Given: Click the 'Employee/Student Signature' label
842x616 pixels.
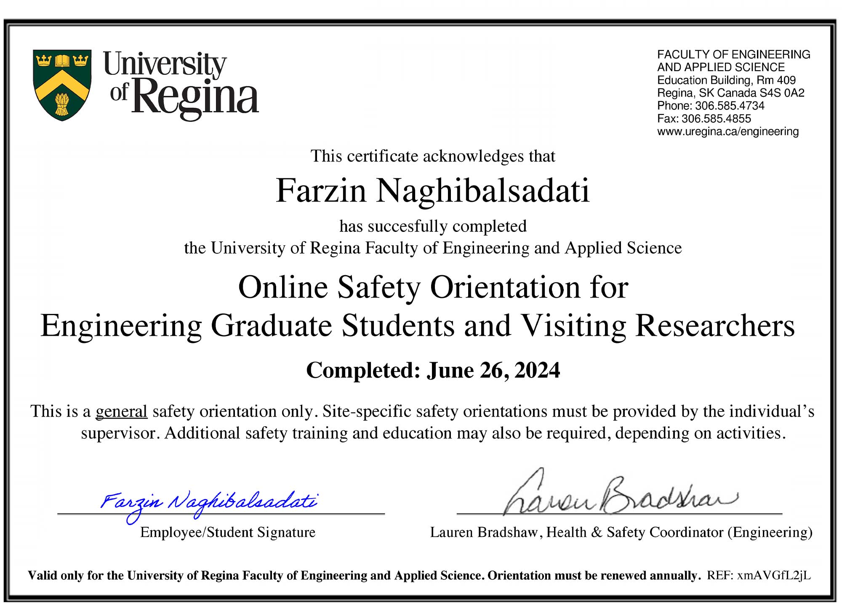Looking at the screenshot, I should (228, 532).
